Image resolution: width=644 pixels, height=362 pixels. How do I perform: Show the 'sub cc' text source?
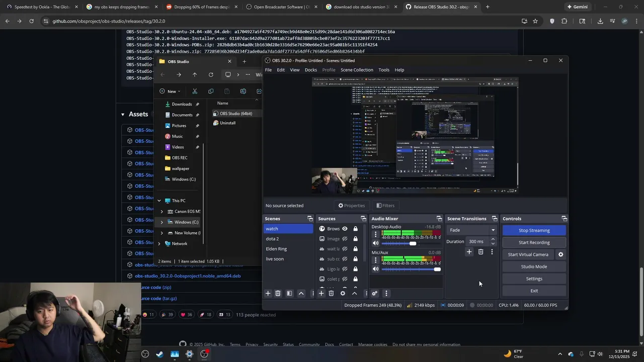pos(345,259)
